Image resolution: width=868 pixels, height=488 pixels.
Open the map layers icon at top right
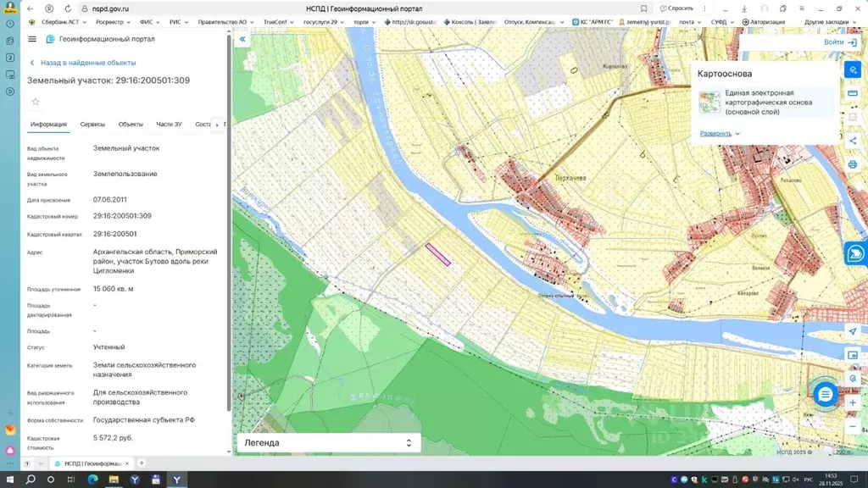(853, 69)
